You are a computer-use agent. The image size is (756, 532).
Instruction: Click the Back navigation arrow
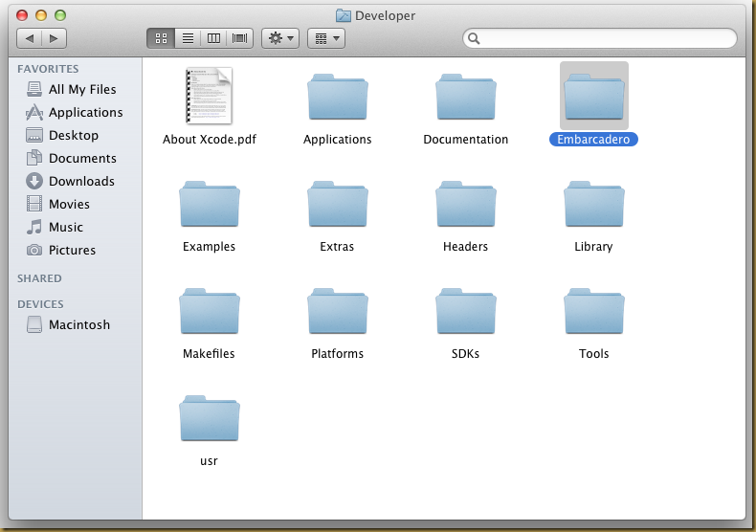(x=30, y=38)
